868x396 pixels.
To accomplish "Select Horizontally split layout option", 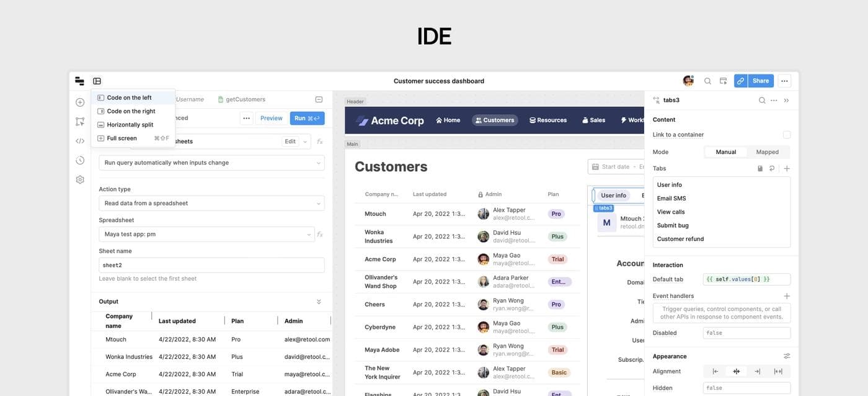I will click(130, 125).
